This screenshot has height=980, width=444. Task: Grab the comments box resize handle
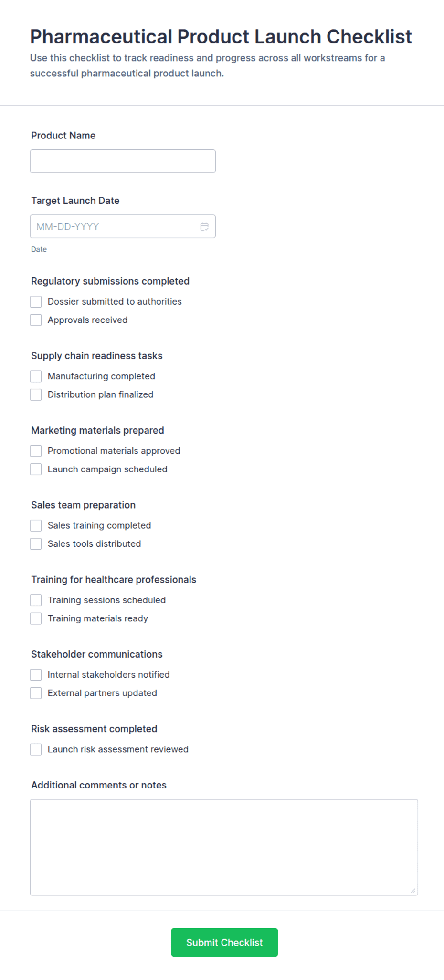coord(413,890)
